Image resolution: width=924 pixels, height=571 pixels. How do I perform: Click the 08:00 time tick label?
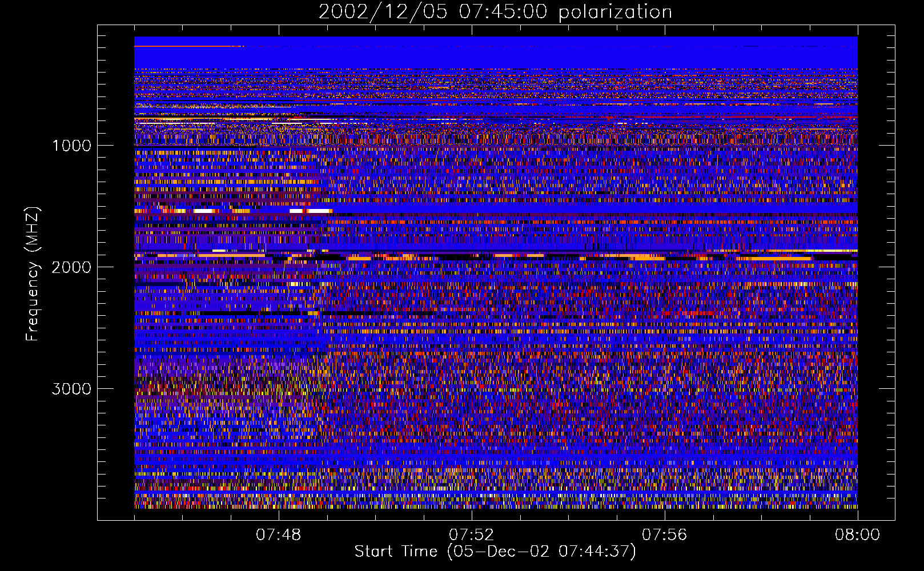[x=857, y=535]
